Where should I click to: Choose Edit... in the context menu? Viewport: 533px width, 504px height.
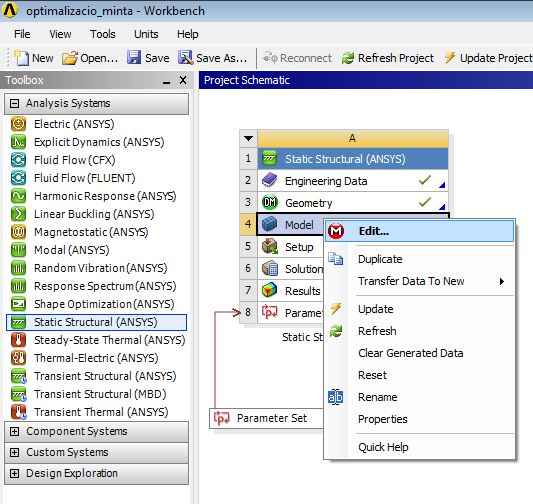[419, 231]
